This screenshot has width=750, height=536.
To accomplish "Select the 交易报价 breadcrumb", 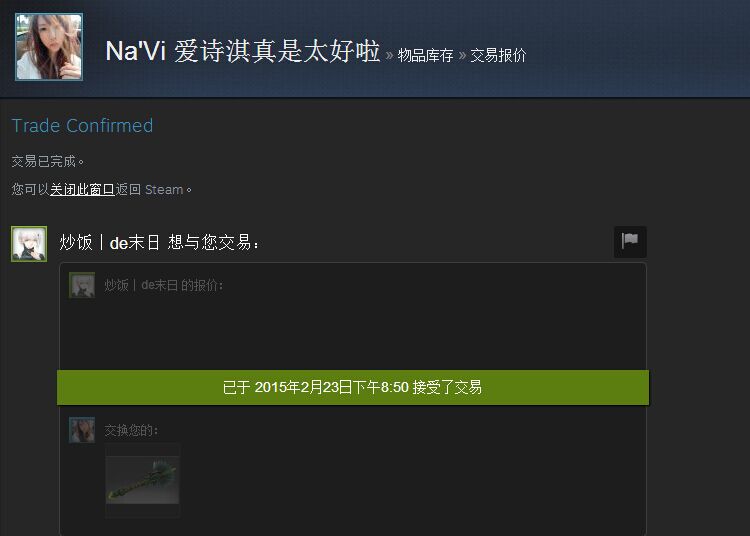I will 498,55.
